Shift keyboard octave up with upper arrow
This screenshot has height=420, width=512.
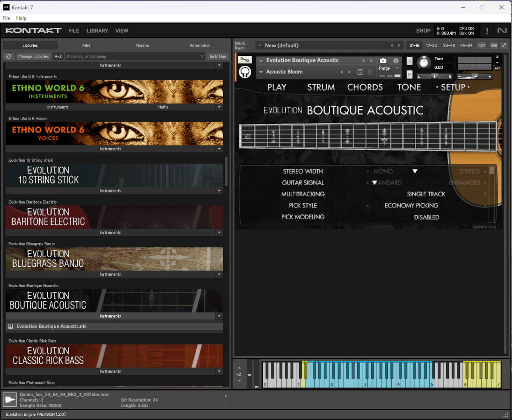(239, 367)
